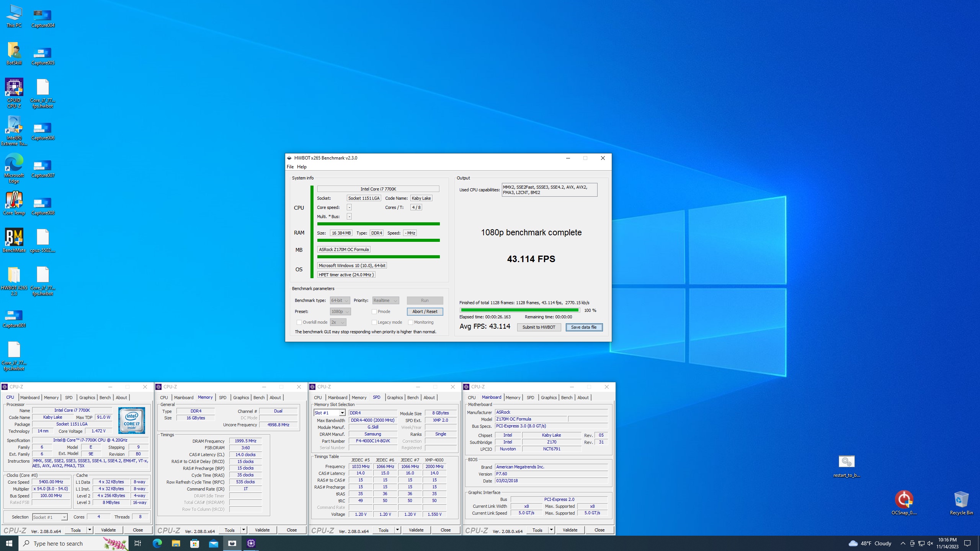Switch to CPU-Z taskbar icon

[251, 543]
